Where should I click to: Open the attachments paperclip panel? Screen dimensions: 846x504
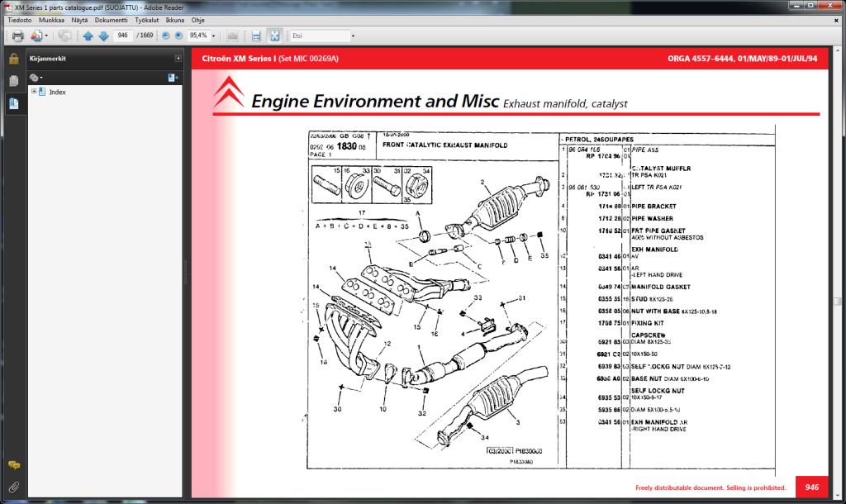(13, 486)
